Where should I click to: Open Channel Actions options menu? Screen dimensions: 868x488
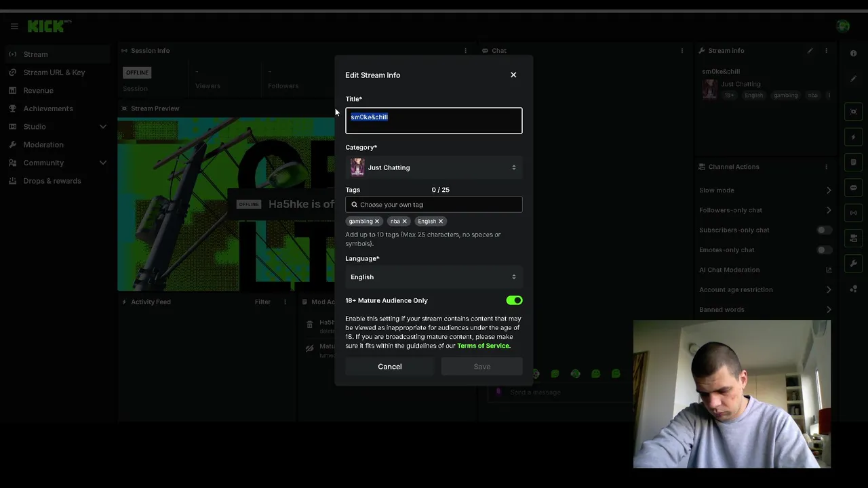826,167
